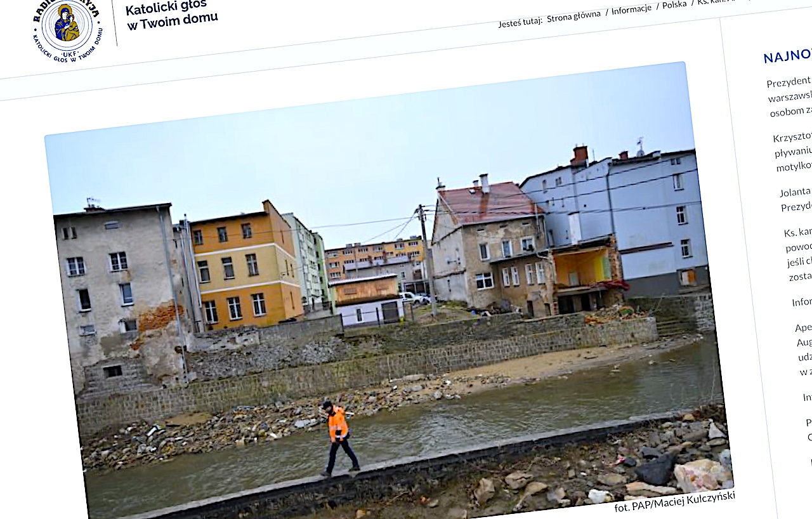Click the 'Jesteś tutaj:' breadcrumb label
Image resolution: width=812 pixels, height=519 pixels.
tap(520, 22)
